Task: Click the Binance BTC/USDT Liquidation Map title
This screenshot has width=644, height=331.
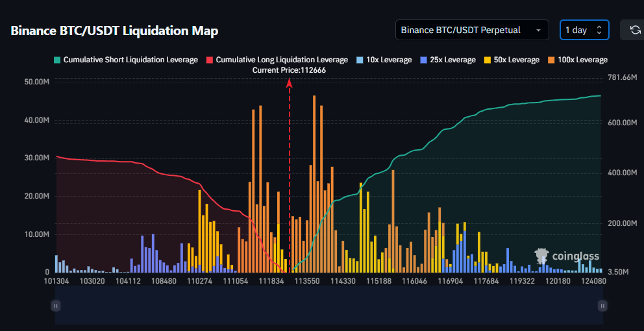Action: point(115,31)
